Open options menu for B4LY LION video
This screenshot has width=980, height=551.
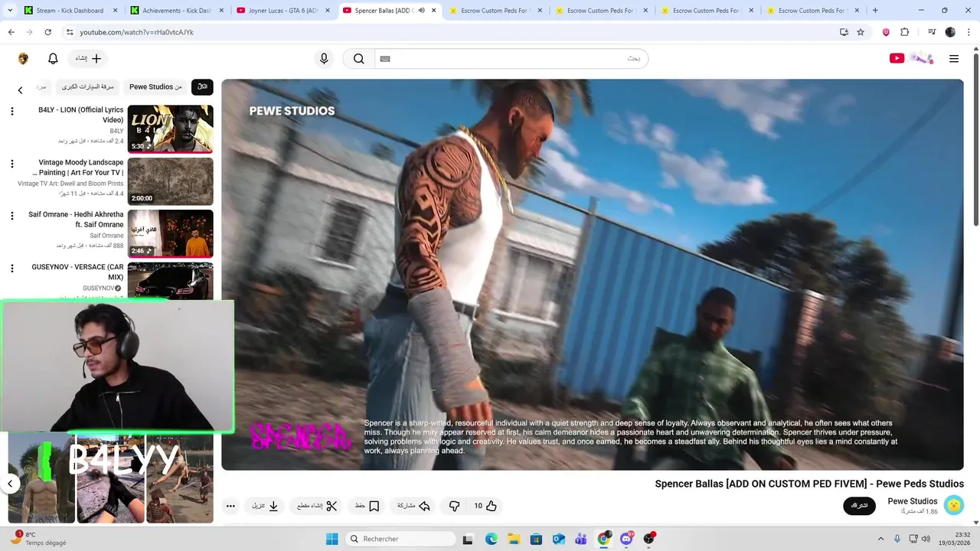[11, 112]
